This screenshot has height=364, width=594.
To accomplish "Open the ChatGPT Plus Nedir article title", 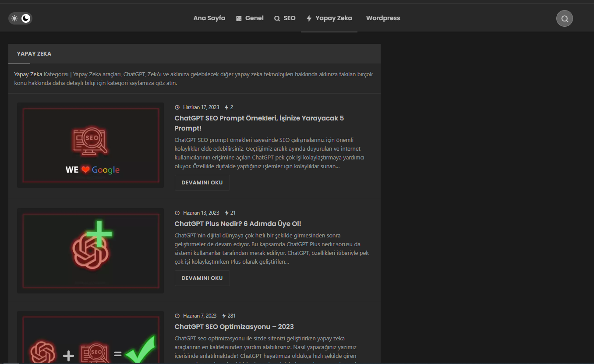I will point(238,224).
